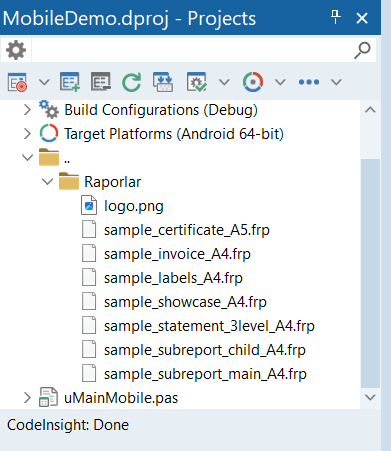Select uMainMobile.pas unit
Viewport: 391px width, 451px height.
121,398
